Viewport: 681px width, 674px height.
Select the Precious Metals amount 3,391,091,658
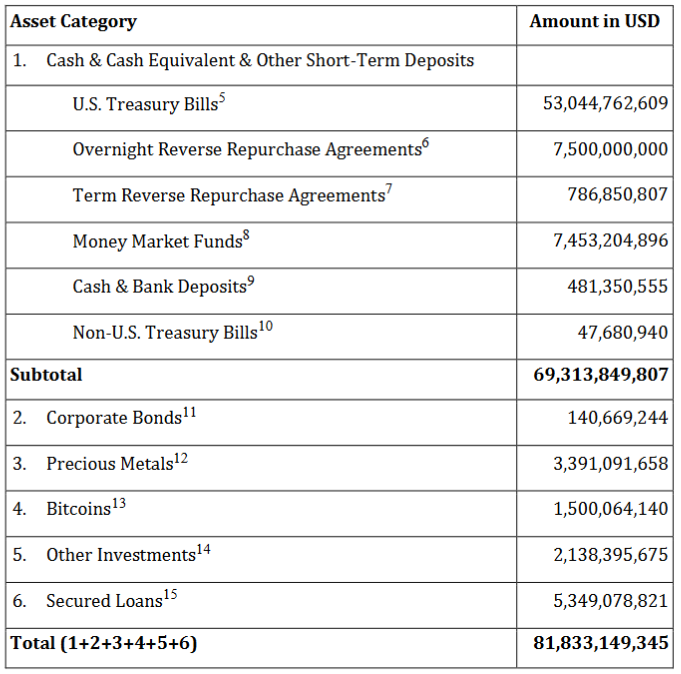coord(610,464)
